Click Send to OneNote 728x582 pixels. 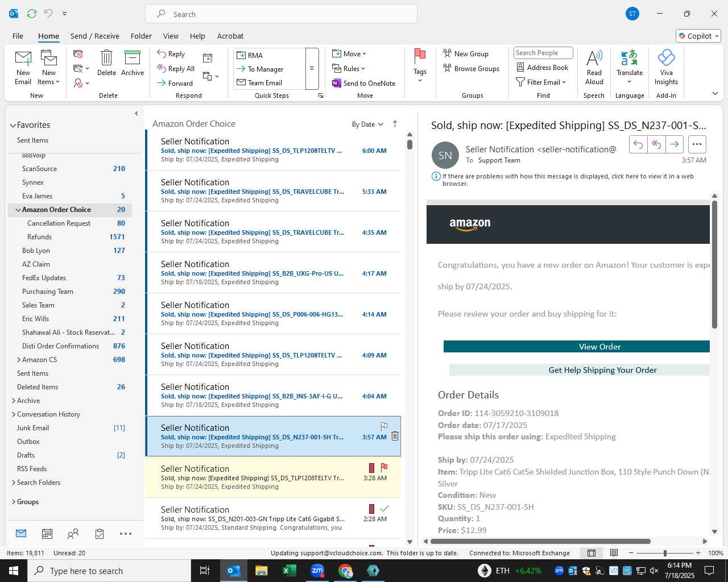coord(364,83)
